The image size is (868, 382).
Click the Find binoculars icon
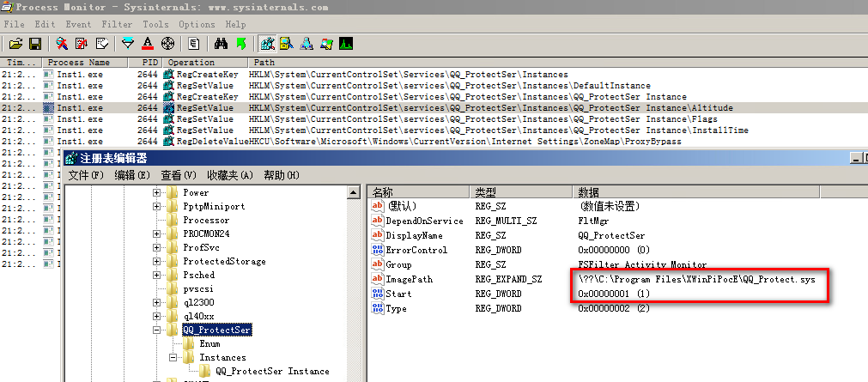[x=222, y=44]
